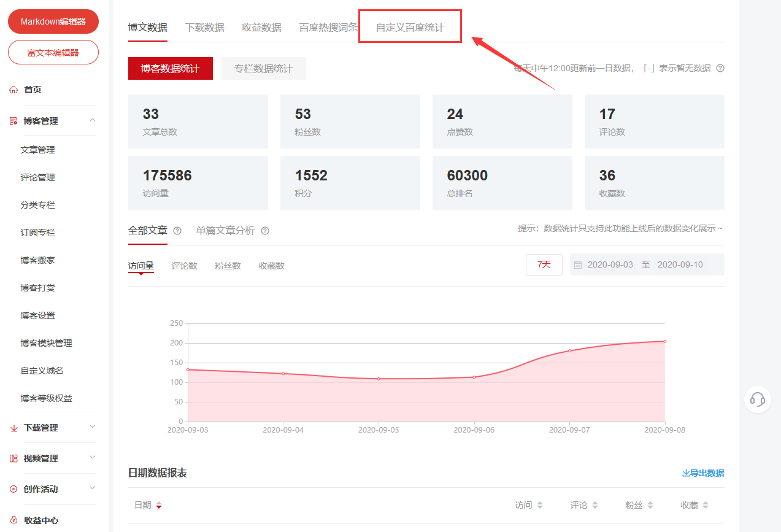Switch to the 下载数据 tab
The height and width of the screenshot is (532, 781).
[205, 28]
